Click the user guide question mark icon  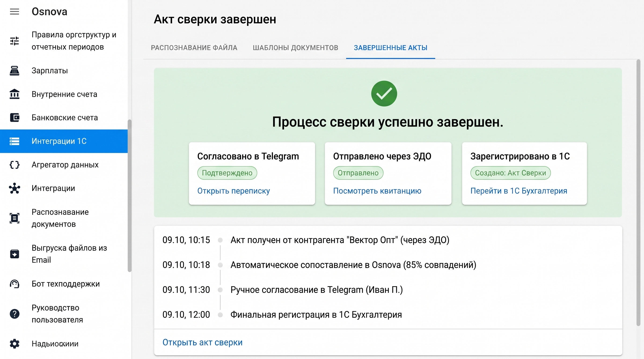click(x=15, y=314)
